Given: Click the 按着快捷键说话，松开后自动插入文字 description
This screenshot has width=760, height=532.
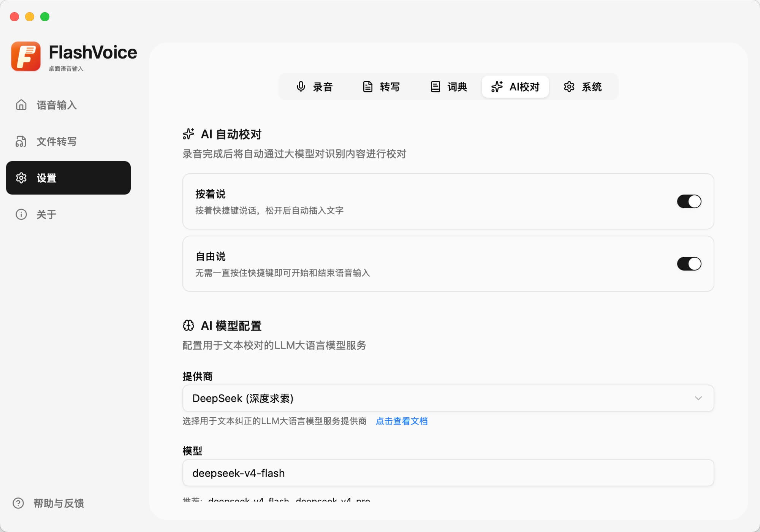Looking at the screenshot, I should pyautogui.click(x=269, y=211).
